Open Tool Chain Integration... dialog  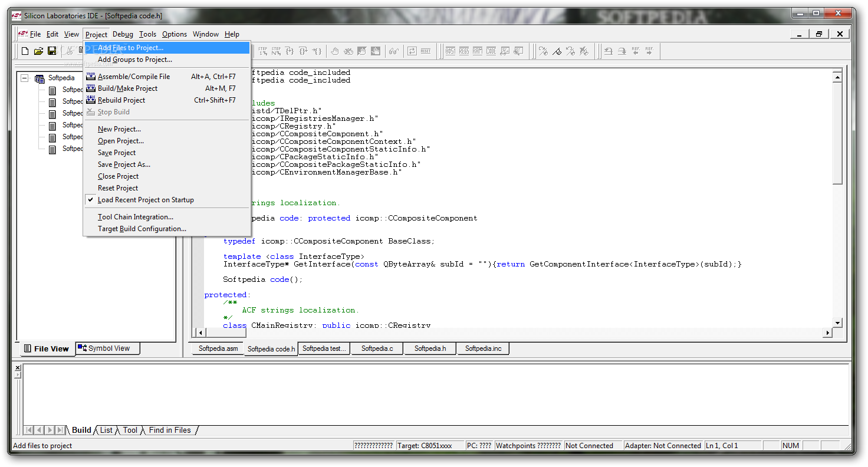[167, 217]
